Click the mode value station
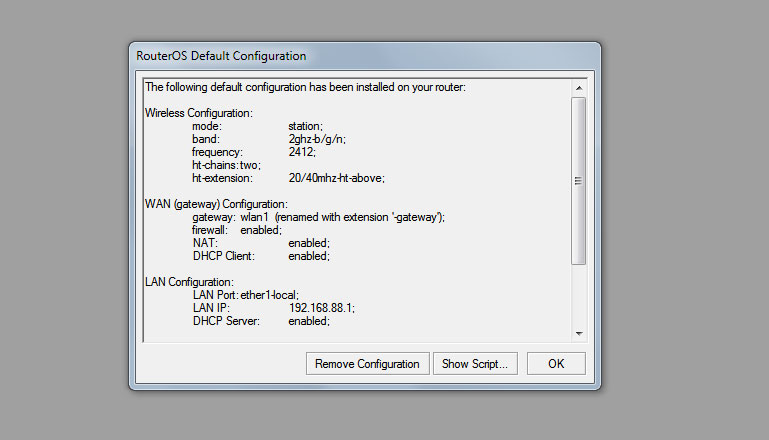The image size is (769, 440). [x=305, y=126]
